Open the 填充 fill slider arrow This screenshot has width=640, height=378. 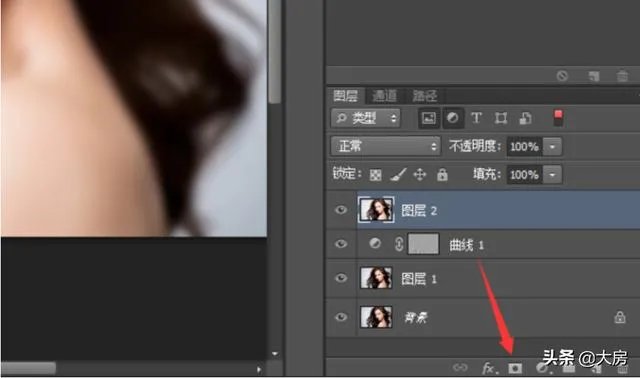tap(552, 175)
